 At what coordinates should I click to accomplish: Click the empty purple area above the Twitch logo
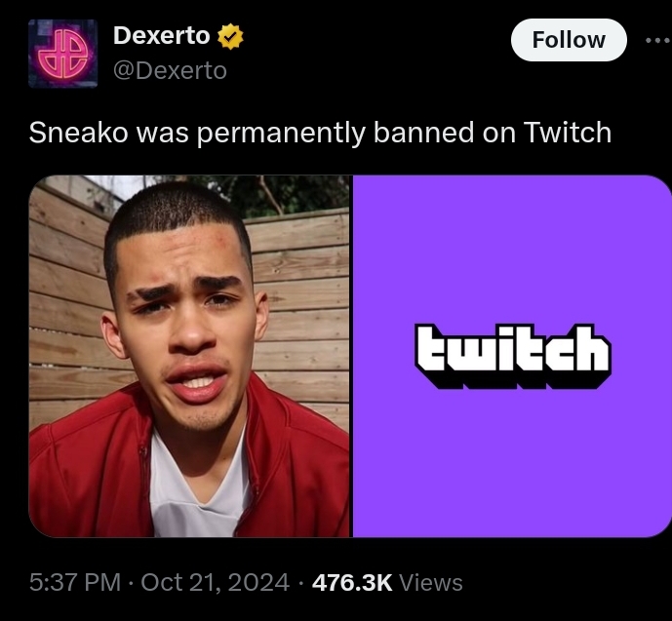pos(512,249)
